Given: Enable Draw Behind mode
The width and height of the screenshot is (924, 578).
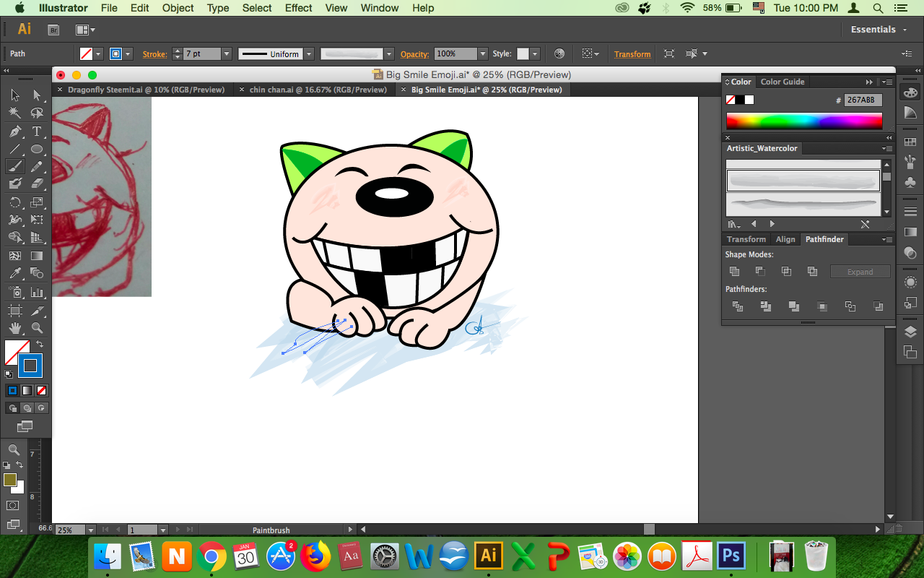Looking at the screenshot, I should (27, 407).
